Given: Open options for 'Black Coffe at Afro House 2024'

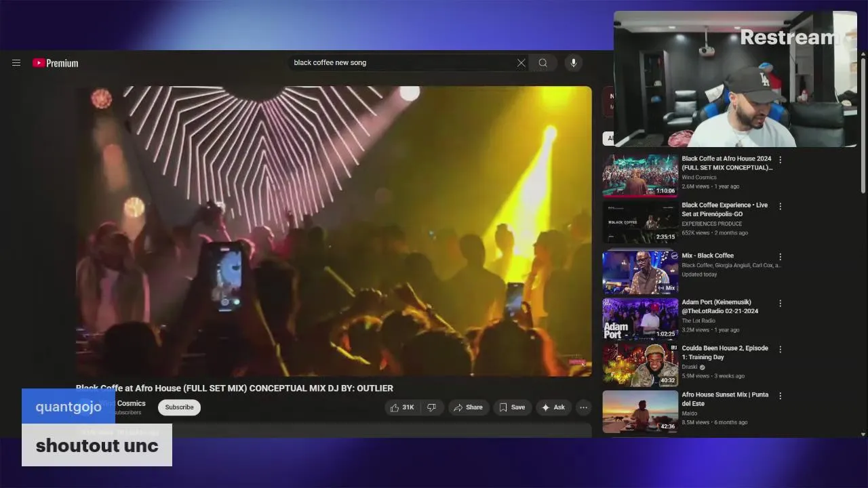Looking at the screenshot, I should coord(781,160).
